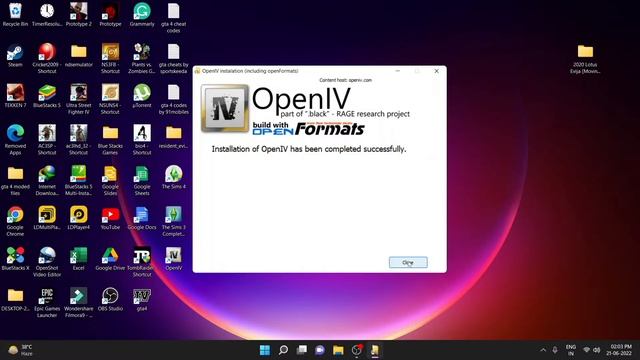Open taskbar Search
This screenshot has height=360, width=640.
click(283, 350)
